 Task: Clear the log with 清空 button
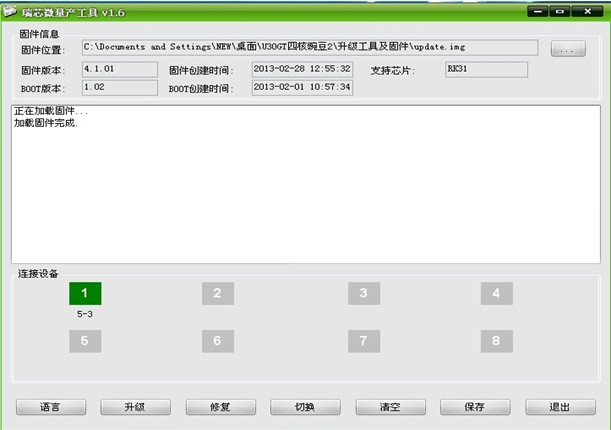coord(390,407)
